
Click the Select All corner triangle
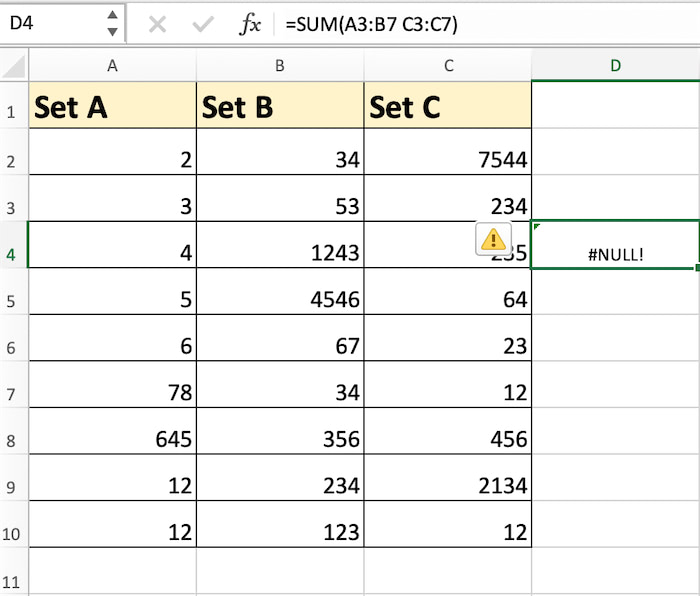14,66
